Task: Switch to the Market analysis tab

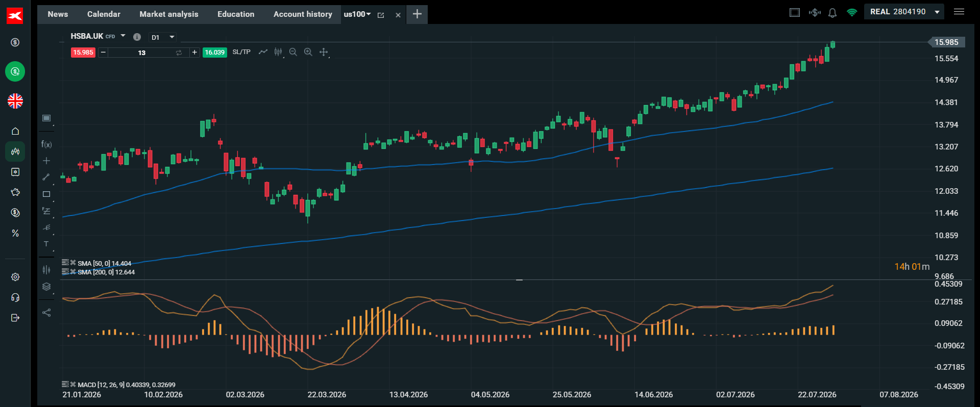Action: 169,14
